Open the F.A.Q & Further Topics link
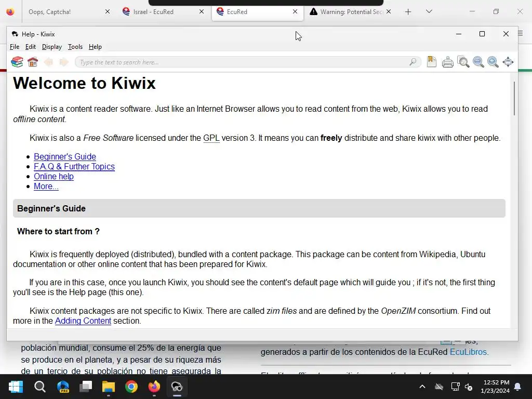 [74, 166]
